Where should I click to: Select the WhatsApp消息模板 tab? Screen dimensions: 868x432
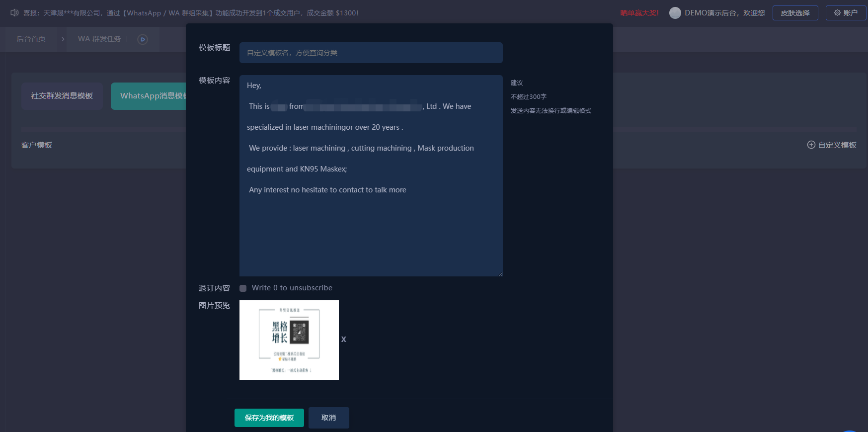point(149,96)
